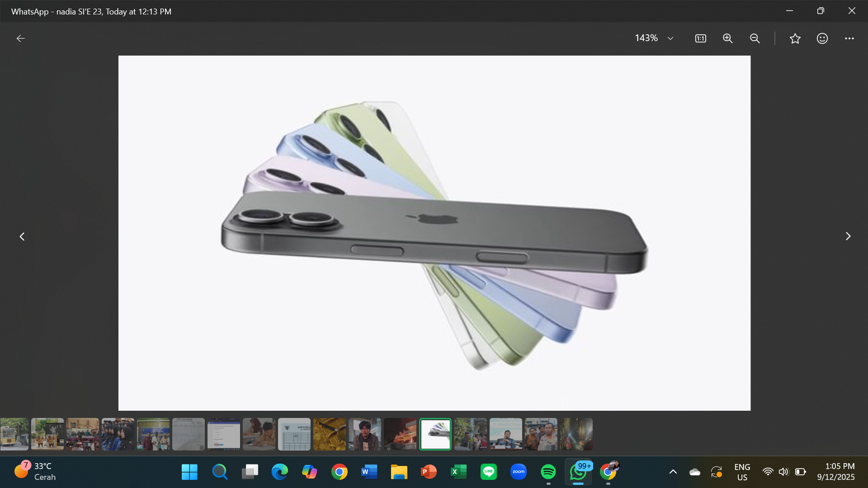Viewport: 868px width, 488px height.
Task: Show the next image
Action: click(x=848, y=236)
